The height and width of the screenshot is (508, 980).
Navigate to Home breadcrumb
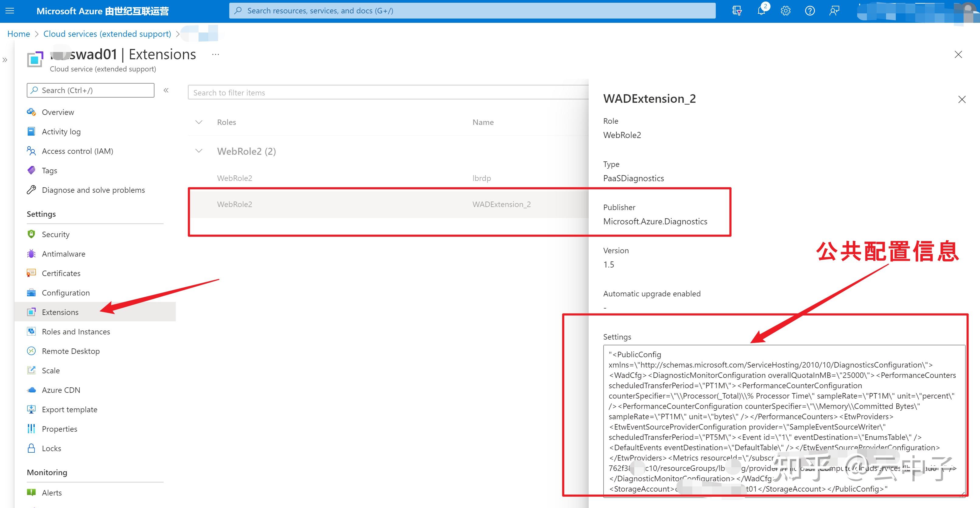coord(19,34)
